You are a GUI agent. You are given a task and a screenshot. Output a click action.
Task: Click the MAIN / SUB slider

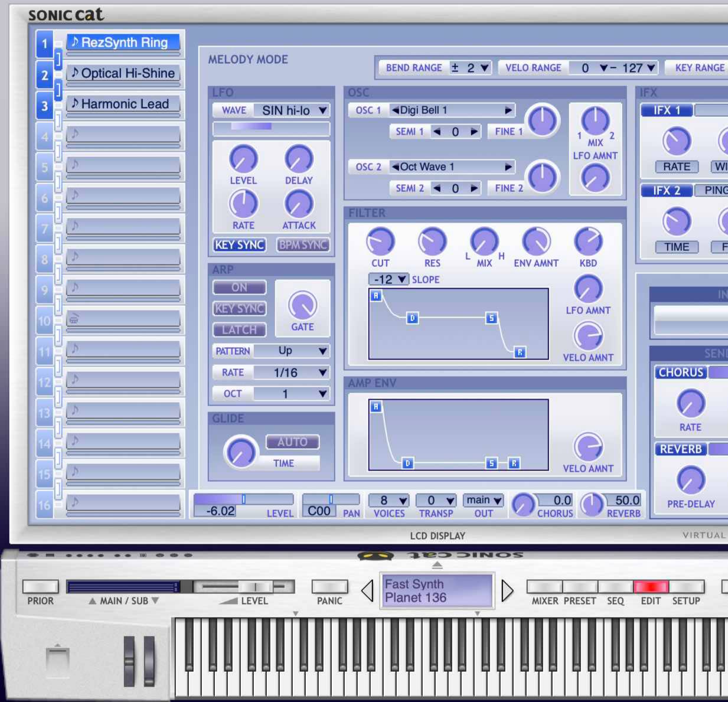click(x=123, y=587)
